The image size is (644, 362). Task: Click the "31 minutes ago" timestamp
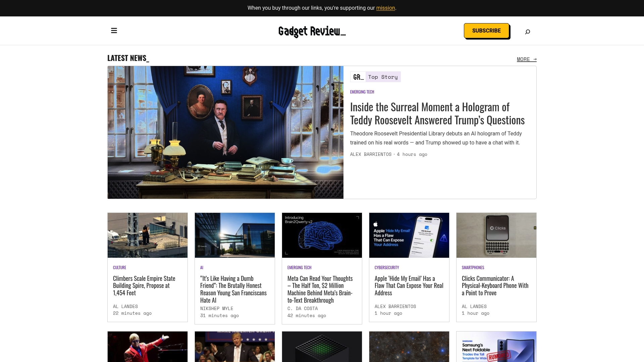219,315
